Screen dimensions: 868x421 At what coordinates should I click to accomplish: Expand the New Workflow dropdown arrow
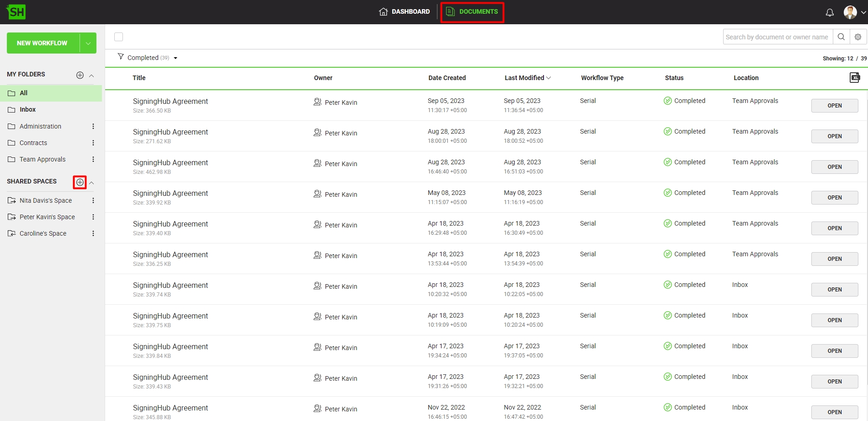88,43
